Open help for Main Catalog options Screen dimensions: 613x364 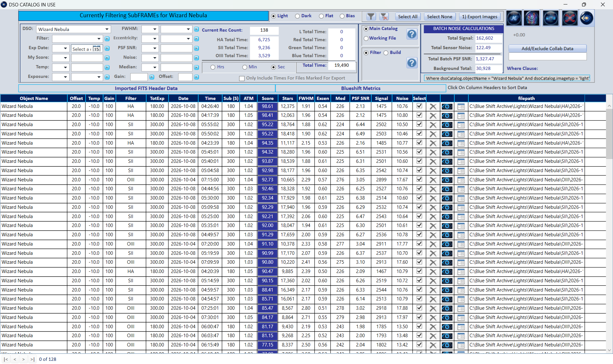tap(412, 34)
